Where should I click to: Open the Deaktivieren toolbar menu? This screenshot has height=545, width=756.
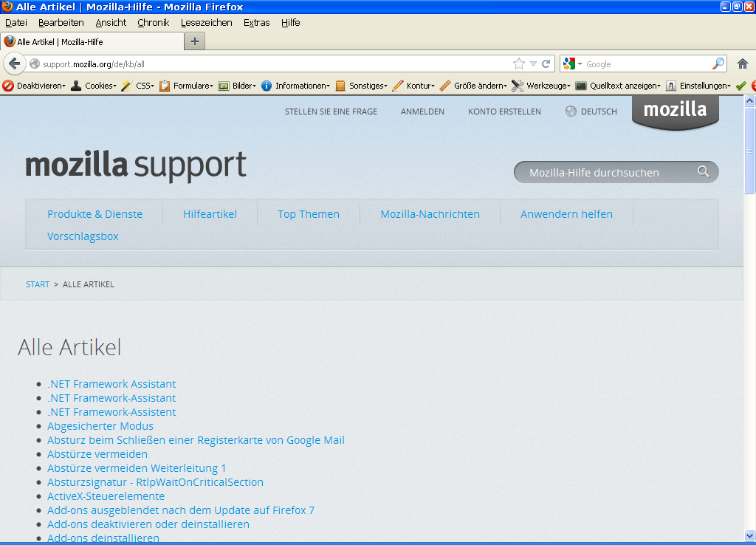pyautogui.click(x=34, y=86)
